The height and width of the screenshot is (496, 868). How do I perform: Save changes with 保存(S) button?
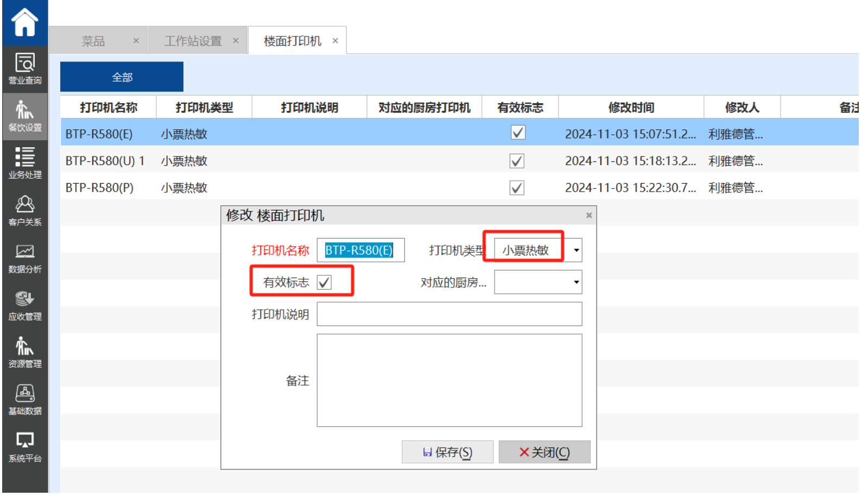pyautogui.click(x=447, y=452)
